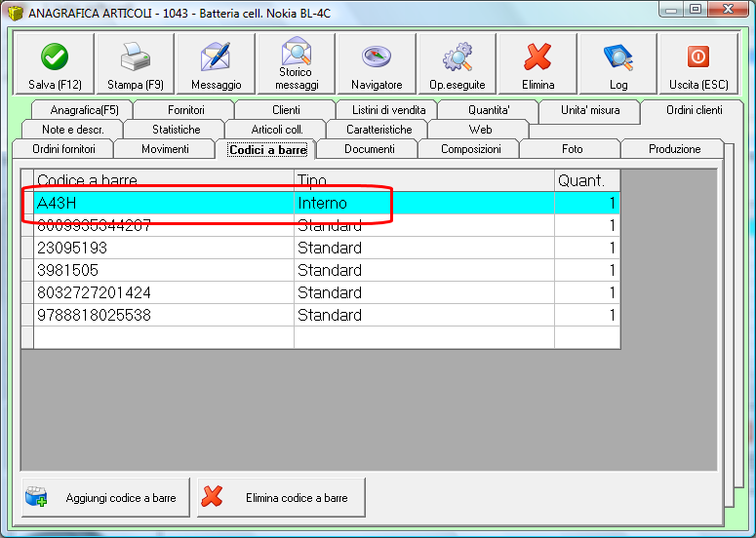Switch to Listini di vendita tab
Image resolution: width=756 pixels, height=538 pixels.
[x=388, y=110]
